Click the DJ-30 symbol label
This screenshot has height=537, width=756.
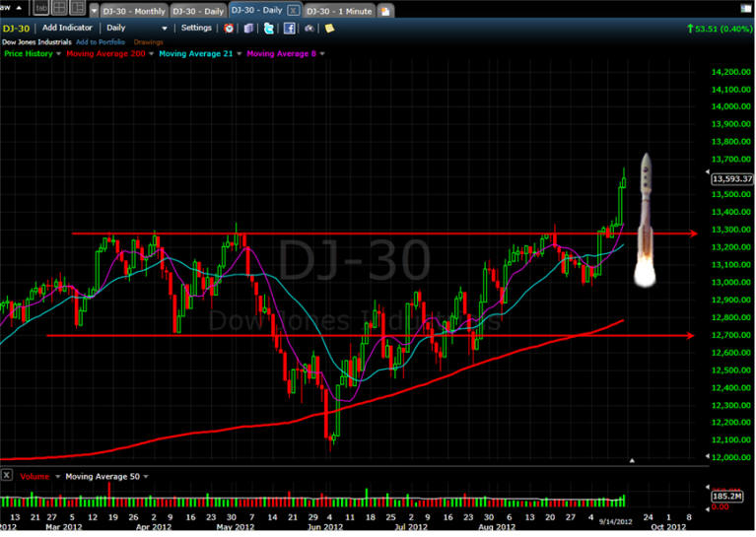pyautogui.click(x=16, y=29)
